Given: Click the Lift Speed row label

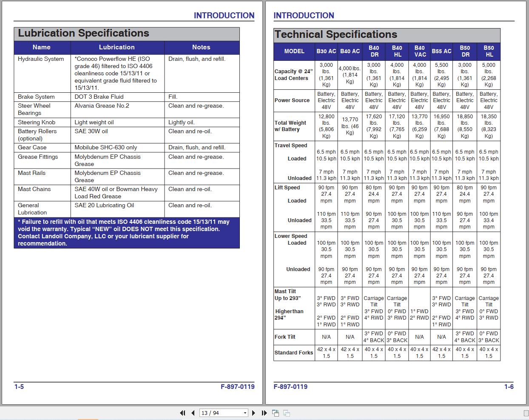Looking at the screenshot, I should pyautogui.click(x=287, y=188).
